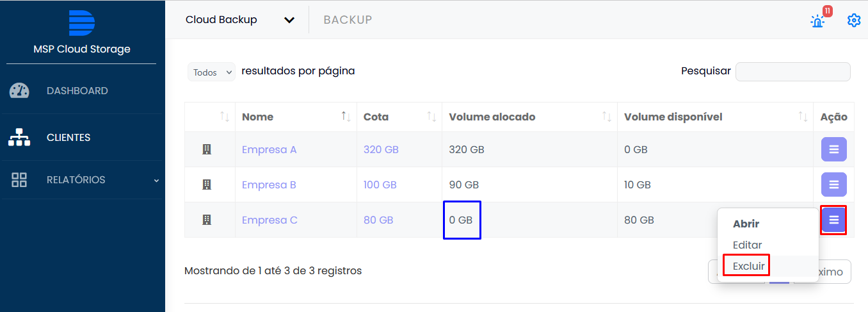Click the building icon beside Empresa B
This screenshot has width=868, height=312.
pos(207,185)
